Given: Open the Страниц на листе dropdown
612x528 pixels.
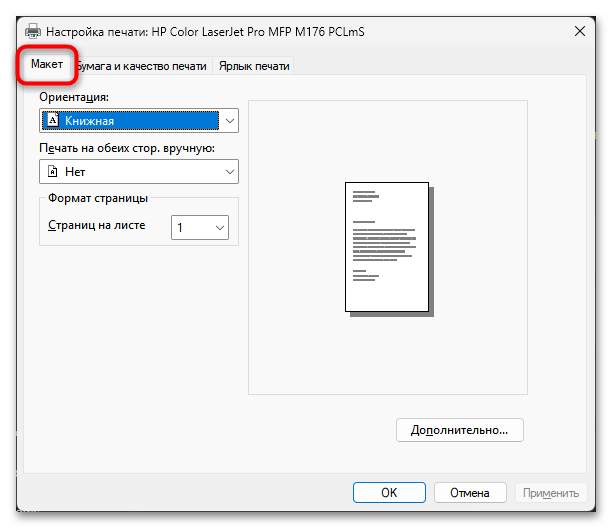Looking at the screenshot, I should pos(200,227).
